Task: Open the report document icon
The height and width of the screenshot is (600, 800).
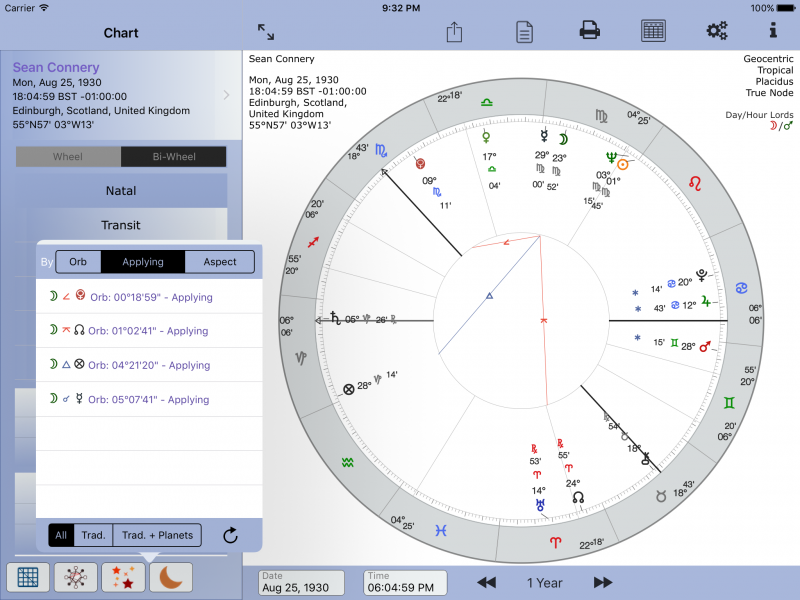Action: tap(523, 31)
